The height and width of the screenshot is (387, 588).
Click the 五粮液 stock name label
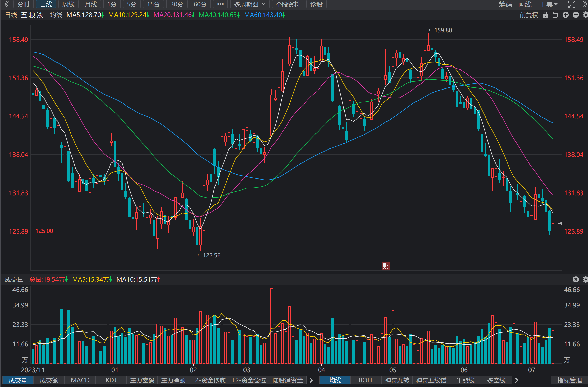(x=32, y=15)
